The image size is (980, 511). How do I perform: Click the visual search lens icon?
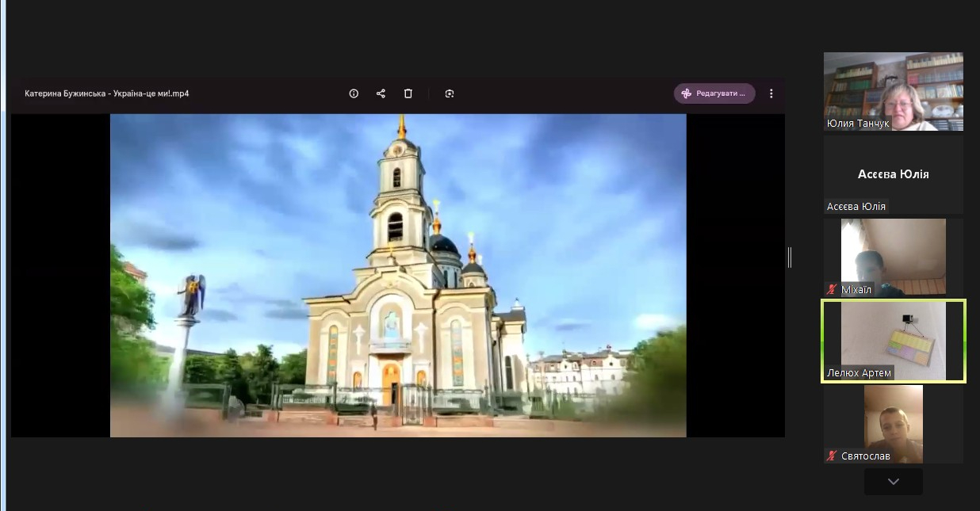tap(450, 93)
